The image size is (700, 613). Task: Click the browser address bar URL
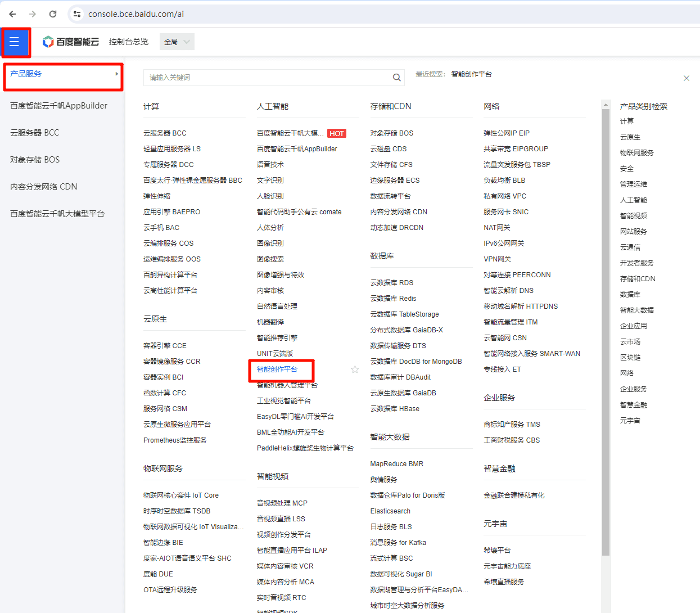pos(136,14)
